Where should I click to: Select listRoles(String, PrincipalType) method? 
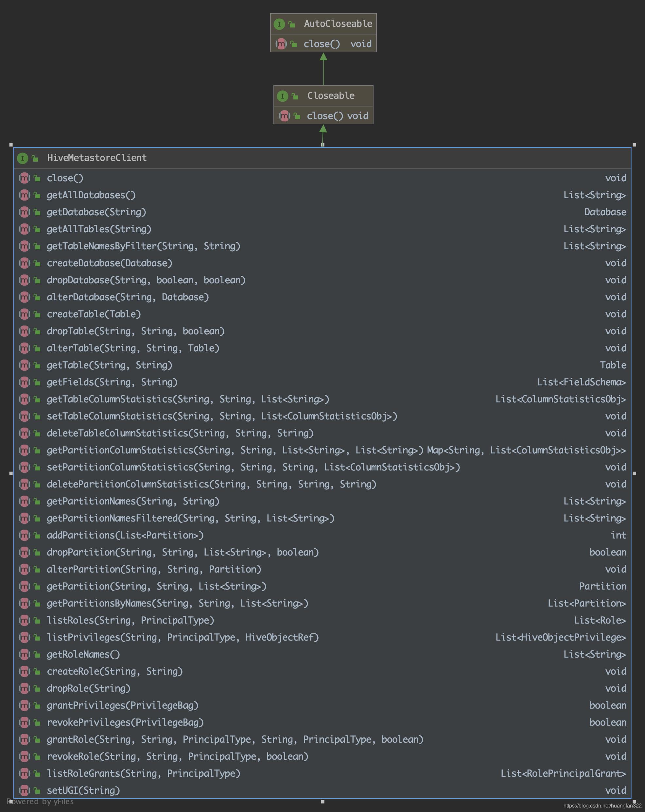(x=130, y=620)
